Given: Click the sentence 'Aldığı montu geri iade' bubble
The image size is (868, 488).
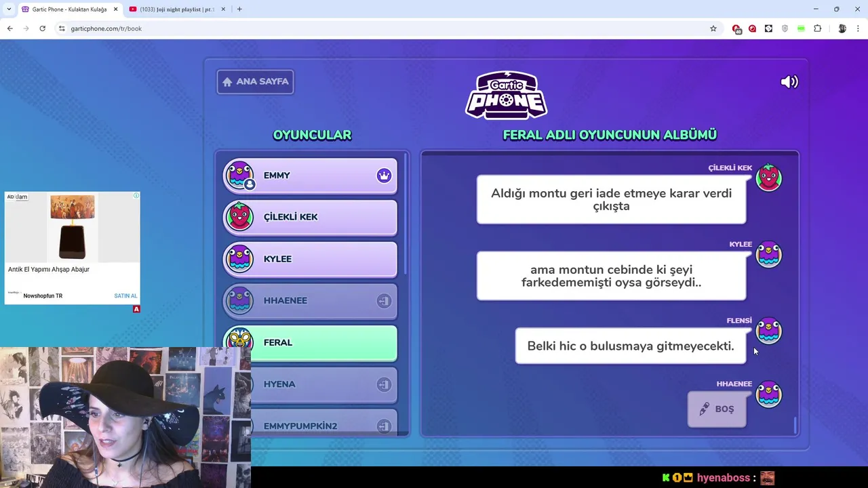Looking at the screenshot, I should 611,200.
